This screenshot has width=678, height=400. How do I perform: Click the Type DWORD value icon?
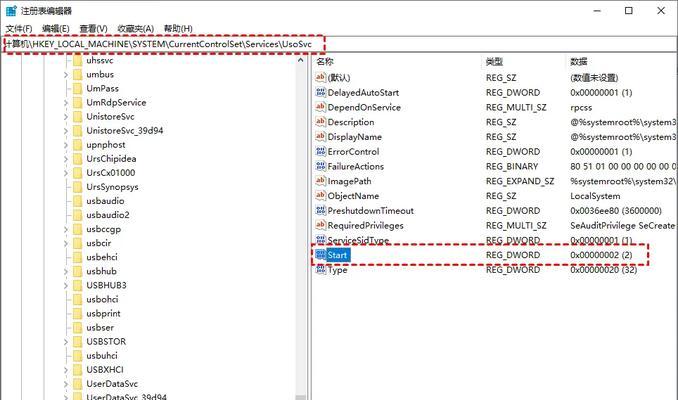320,269
